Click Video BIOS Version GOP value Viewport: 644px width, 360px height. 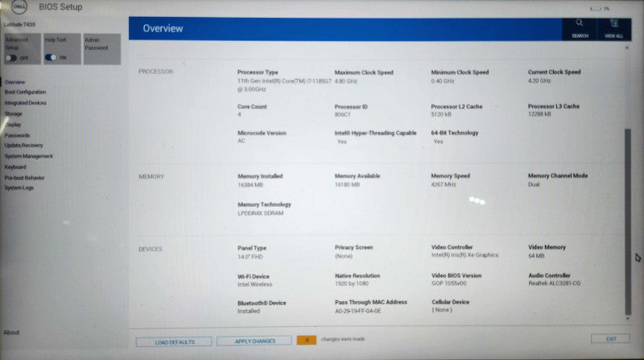point(449,283)
